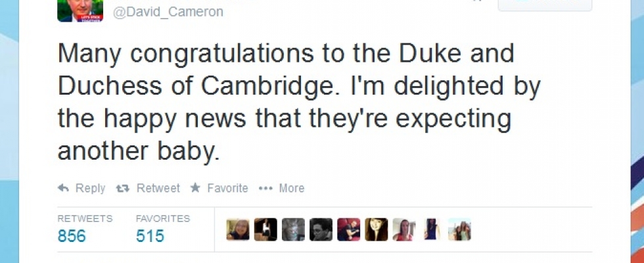This screenshot has width=644, height=263.
Task: Expand the More options label
Action: click(291, 189)
